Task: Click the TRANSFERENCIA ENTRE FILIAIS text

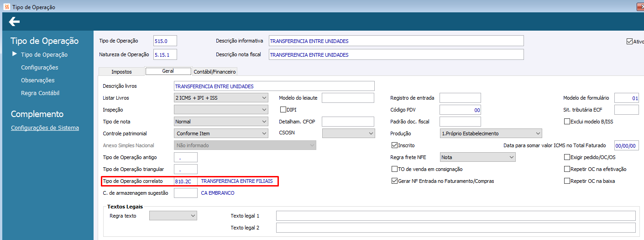Action: [237, 181]
